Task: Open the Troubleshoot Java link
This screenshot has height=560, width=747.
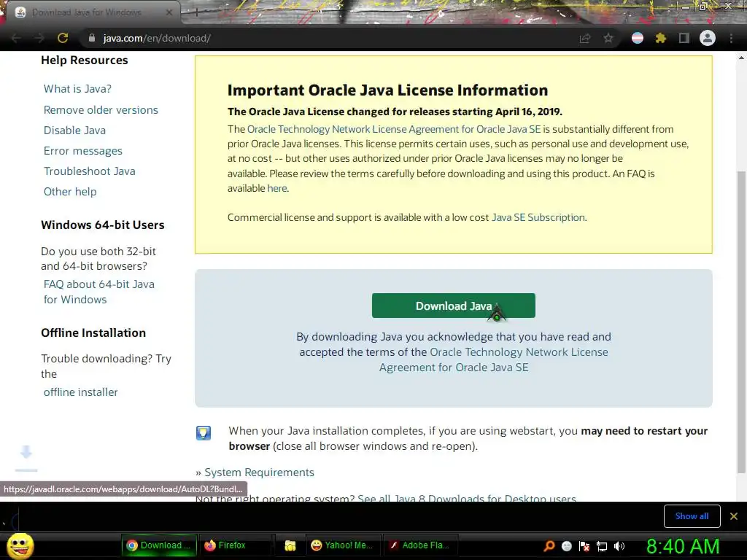Action: 90,171
